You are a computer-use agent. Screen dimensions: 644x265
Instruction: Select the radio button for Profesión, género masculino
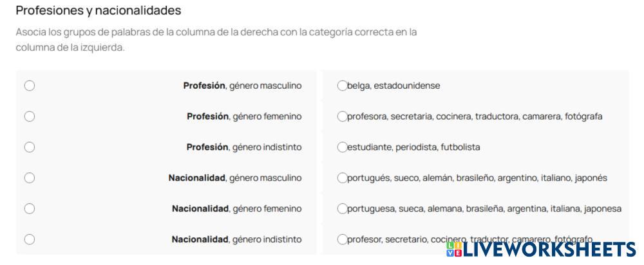[30, 86]
